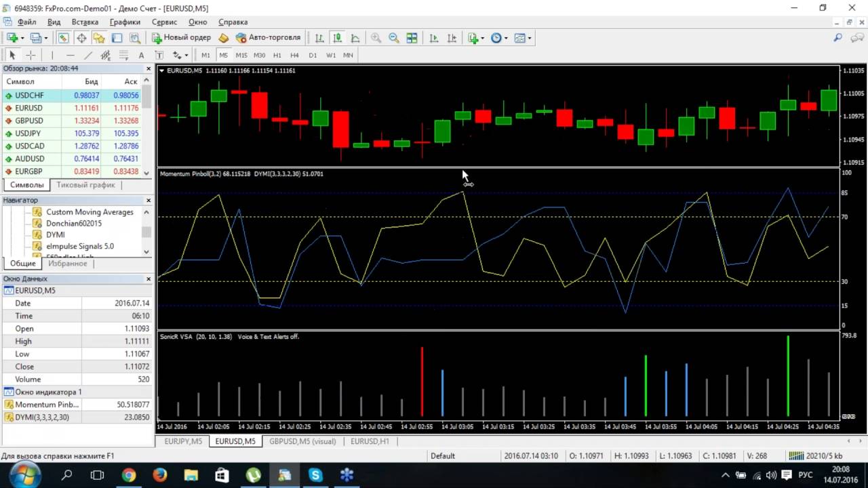The image size is (868, 488).
Task: Open the Справка menu
Action: pyautogui.click(x=233, y=22)
